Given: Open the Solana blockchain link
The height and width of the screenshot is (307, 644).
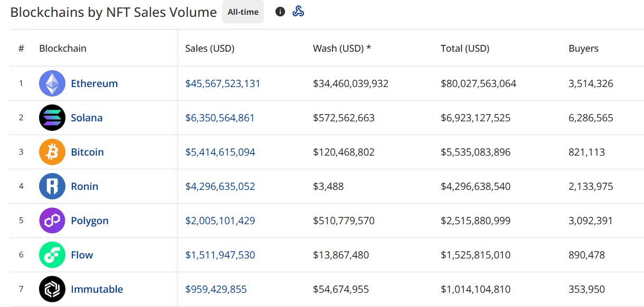Looking at the screenshot, I should (87, 118).
